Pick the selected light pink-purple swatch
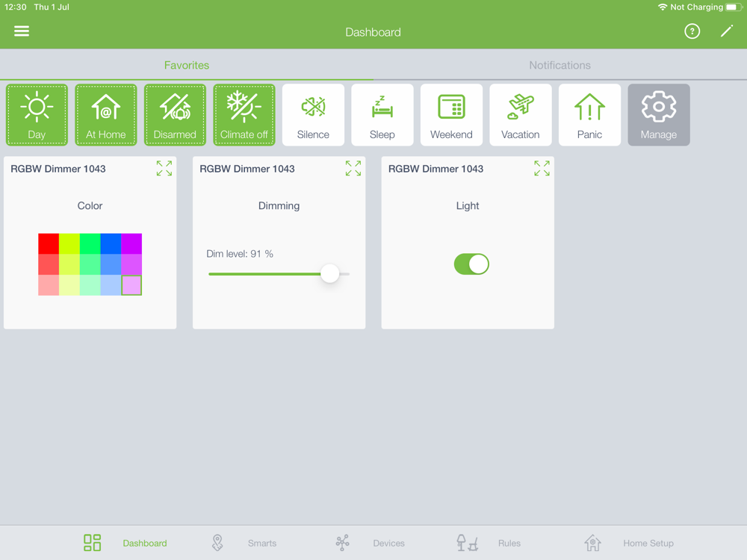747x560 pixels. [x=131, y=284]
